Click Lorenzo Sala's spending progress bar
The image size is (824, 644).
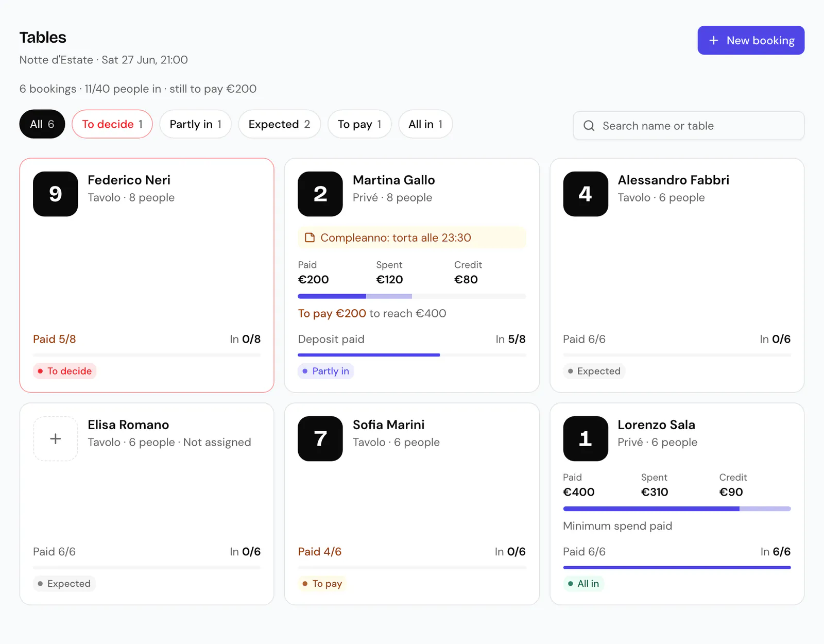[x=677, y=509]
